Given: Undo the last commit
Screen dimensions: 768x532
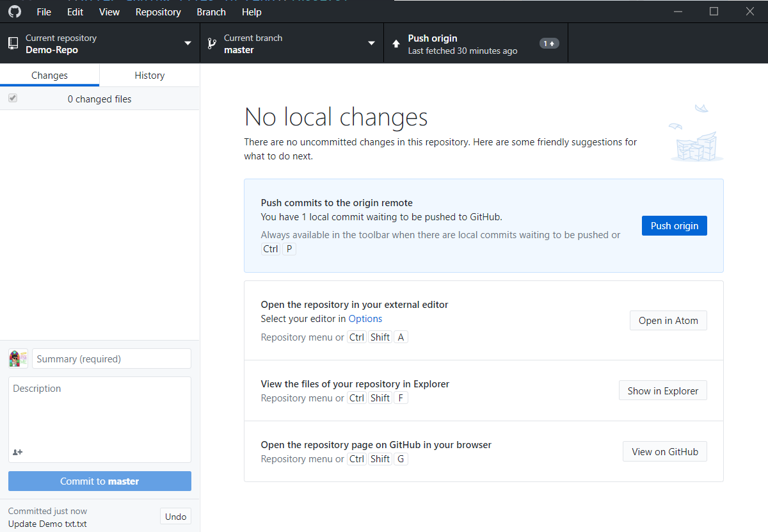Looking at the screenshot, I should click(175, 517).
